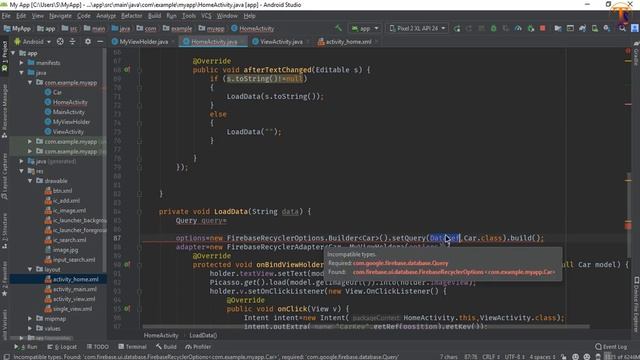Image resolution: width=640 pixels, height=360 pixels.
Task: Click the error marker at top of editor scrollbar
Action: 628,51
